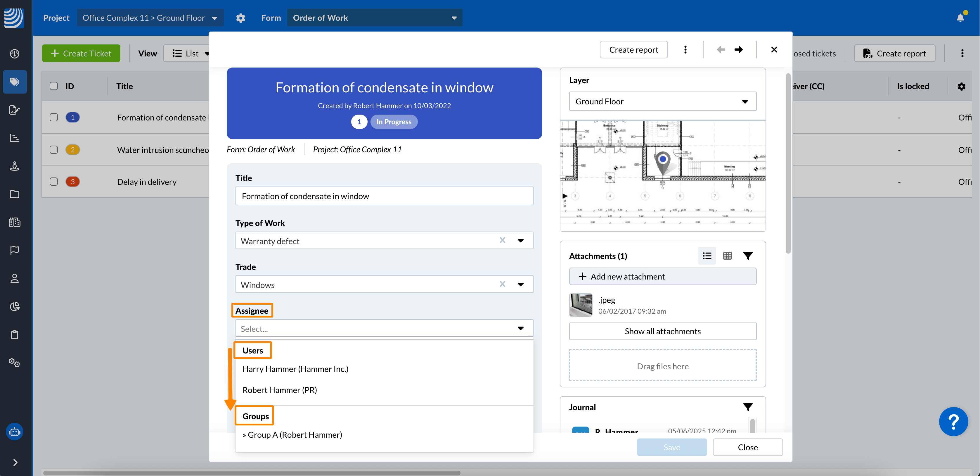Go to next ticket with right arrow

click(x=738, y=49)
